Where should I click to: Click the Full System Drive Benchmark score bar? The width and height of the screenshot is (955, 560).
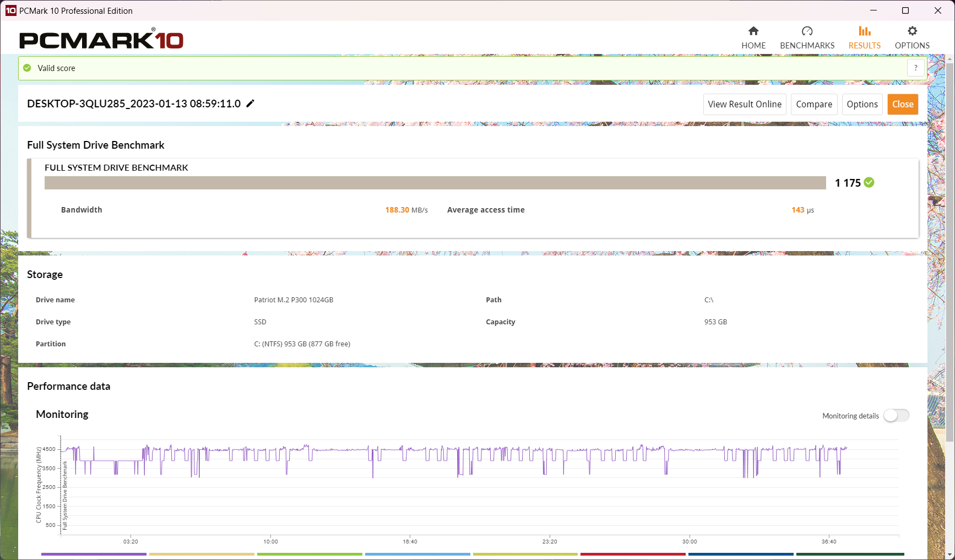435,183
